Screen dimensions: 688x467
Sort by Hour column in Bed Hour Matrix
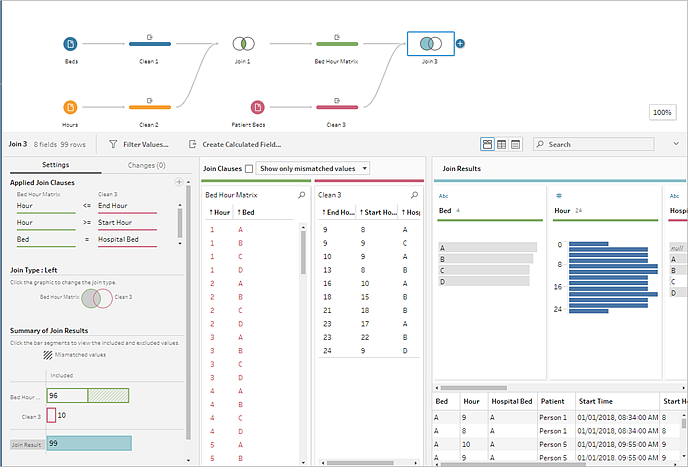[219, 212]
